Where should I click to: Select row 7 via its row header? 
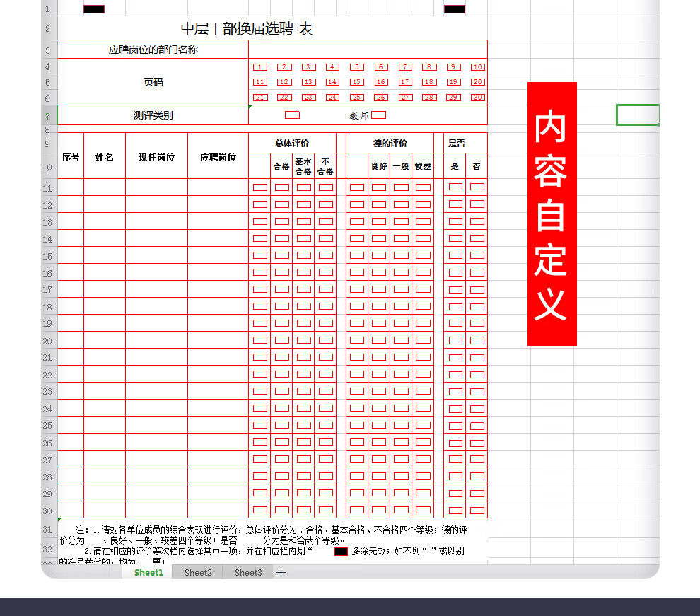point(48,115)
